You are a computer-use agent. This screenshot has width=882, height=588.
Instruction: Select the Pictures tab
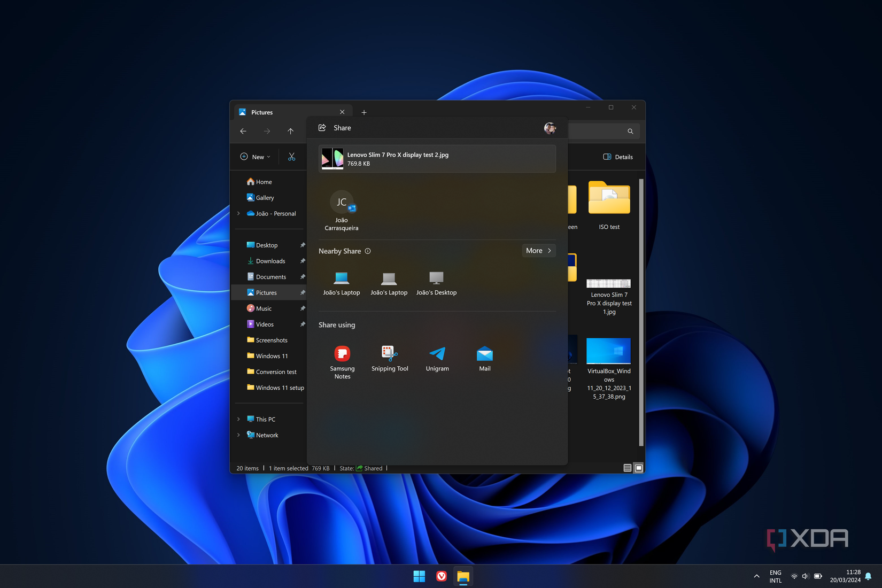click(x=262, y=112)
